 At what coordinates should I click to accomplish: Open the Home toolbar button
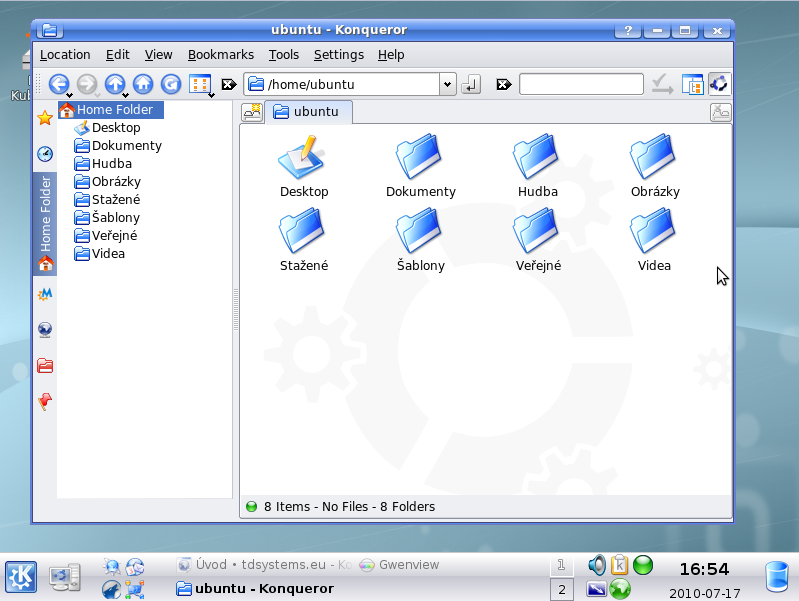[x=143, y=84]
